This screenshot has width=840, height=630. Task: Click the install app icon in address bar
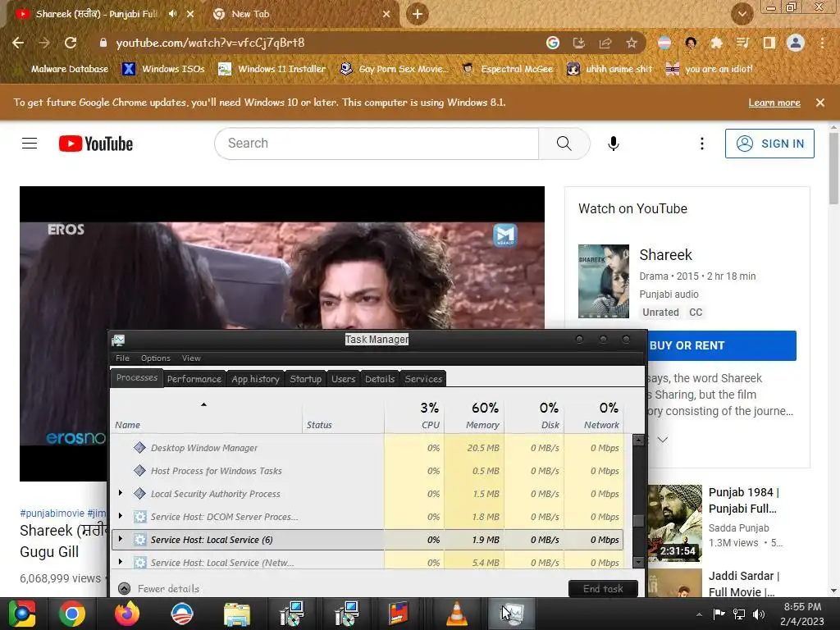click(x=579, y=43)
